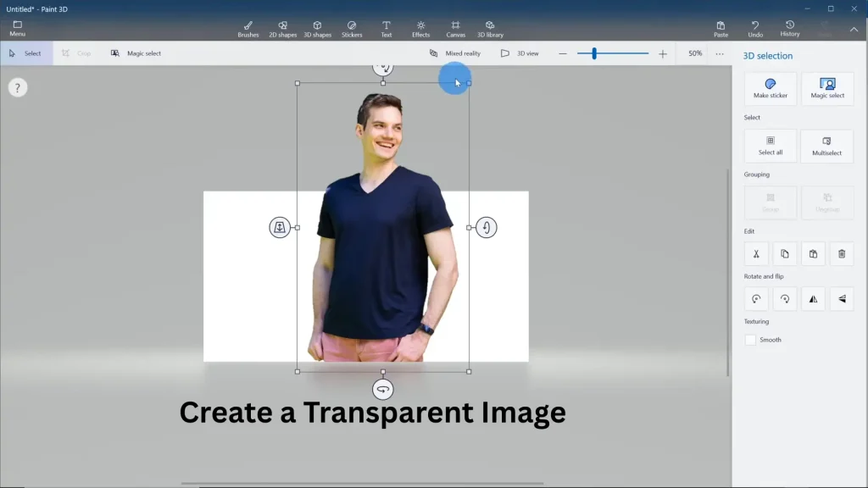868x488 pixels.
Task: Select the Text tool
Action: pyautogui.click(x=386, y=28)
